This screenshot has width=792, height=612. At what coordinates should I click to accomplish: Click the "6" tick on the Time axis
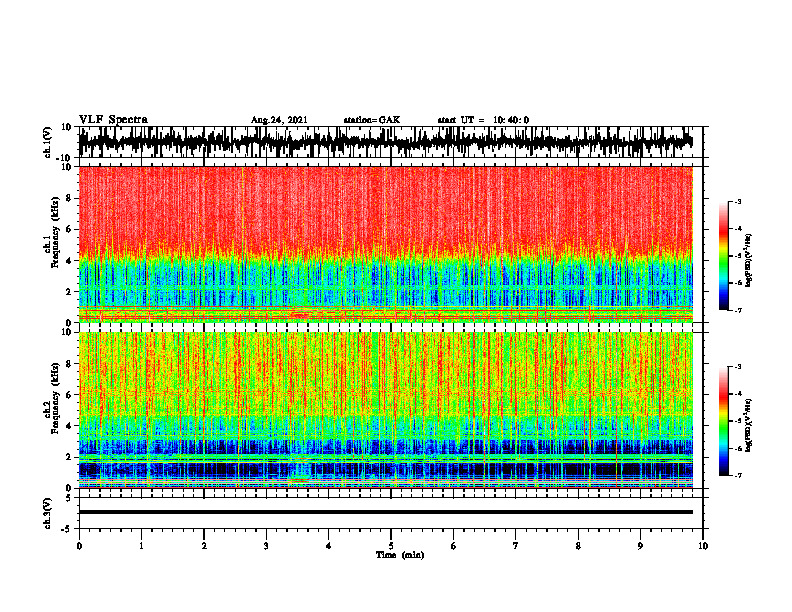(453, 546)
